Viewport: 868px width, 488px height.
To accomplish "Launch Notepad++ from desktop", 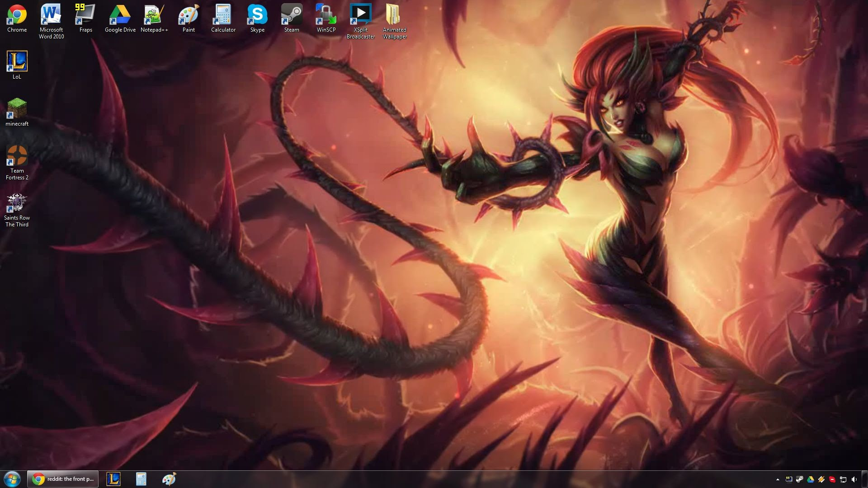I will [154, 15].
